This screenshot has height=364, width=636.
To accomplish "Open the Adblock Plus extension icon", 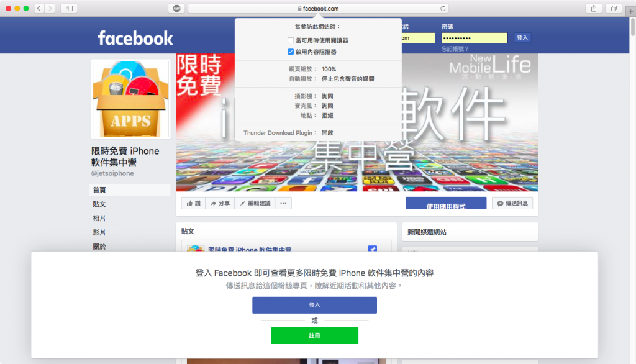I will tap(177, 8).
